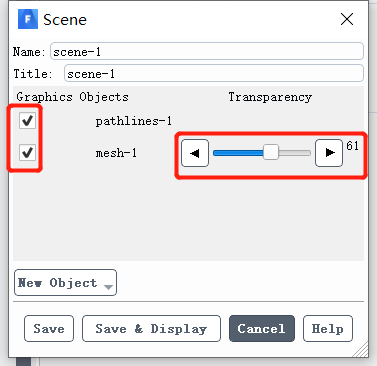Focus the Name input field
Viewport: 377px width, 366px height.
(207, 51)
